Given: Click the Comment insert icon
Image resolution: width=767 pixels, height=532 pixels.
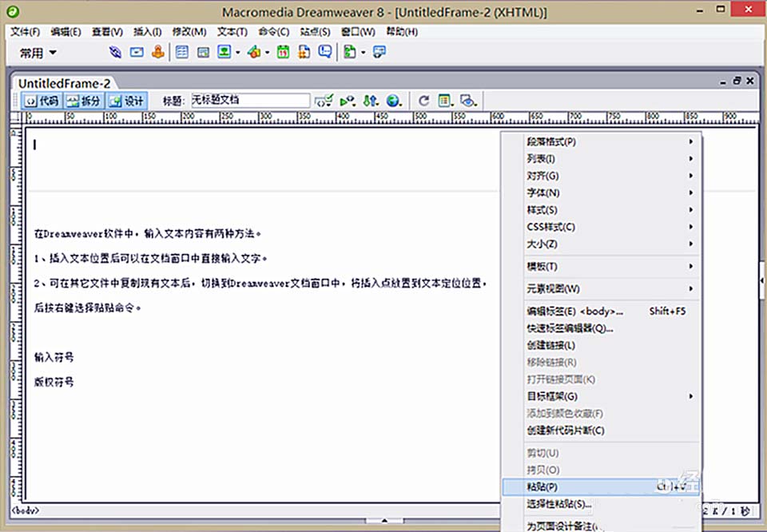Looking at the screenshot, I should (x=325, y=53).
